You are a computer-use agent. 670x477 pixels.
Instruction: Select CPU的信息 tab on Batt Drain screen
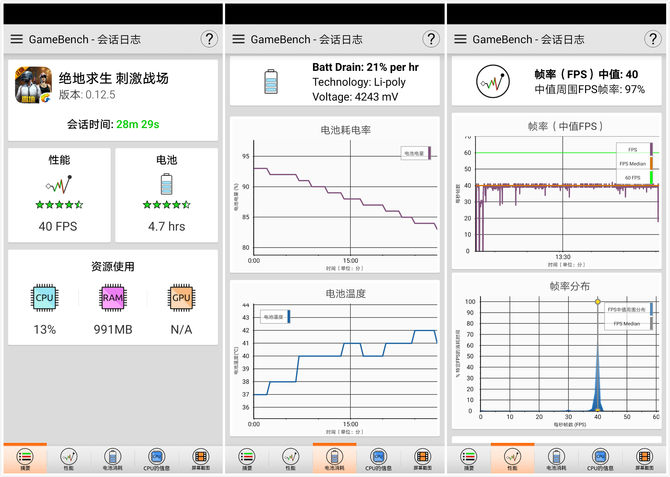pyautogui.click(x=378, y=460)
